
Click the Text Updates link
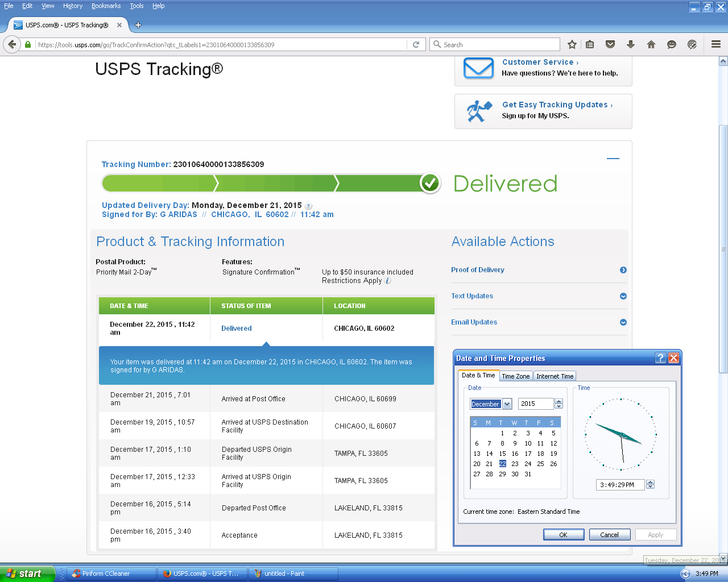[472, 296]
